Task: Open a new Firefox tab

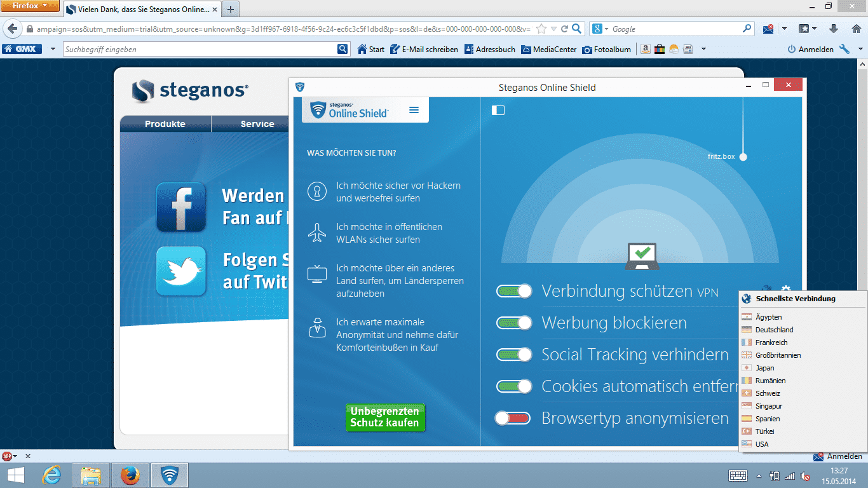Action: (x=230, y=9)
